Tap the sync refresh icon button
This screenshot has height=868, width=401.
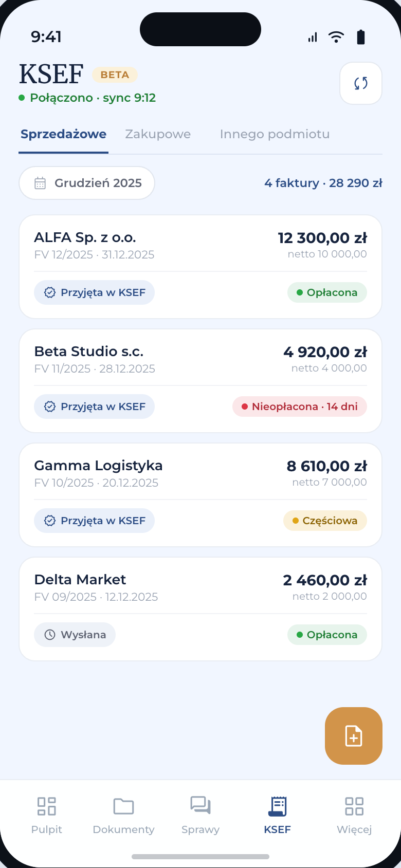(x=361, y=83)
